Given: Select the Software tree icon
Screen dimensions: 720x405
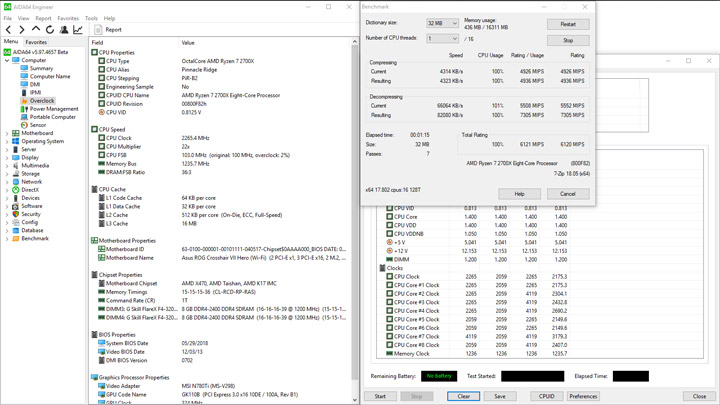Looking at the screenshot, I should 16,206.
